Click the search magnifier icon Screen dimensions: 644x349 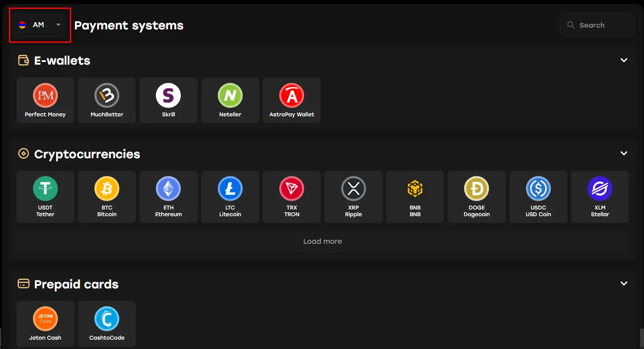point(571,25)
